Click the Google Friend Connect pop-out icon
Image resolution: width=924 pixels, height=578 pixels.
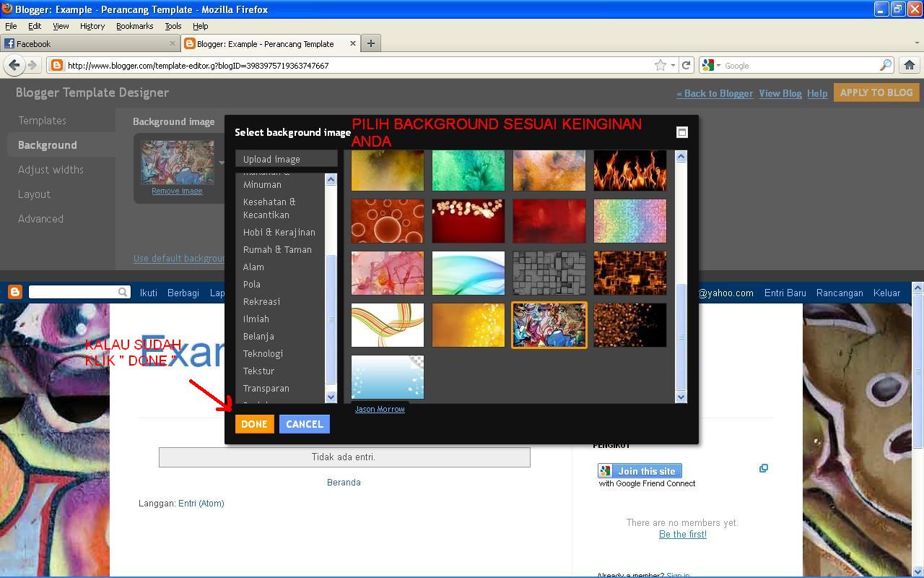[x=763, y=468]
